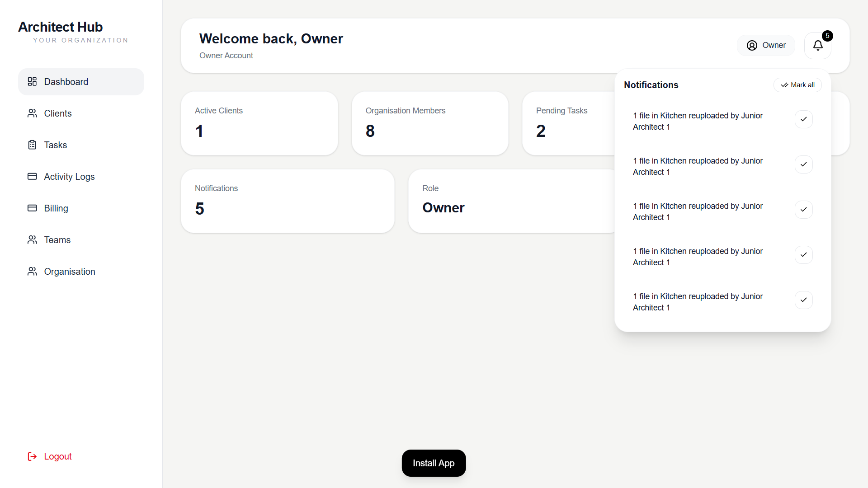Click the Clients people icon
Image resolution: width=868 pixels, height=488 pixels.
pyautogui.click(x=32, y=113)
